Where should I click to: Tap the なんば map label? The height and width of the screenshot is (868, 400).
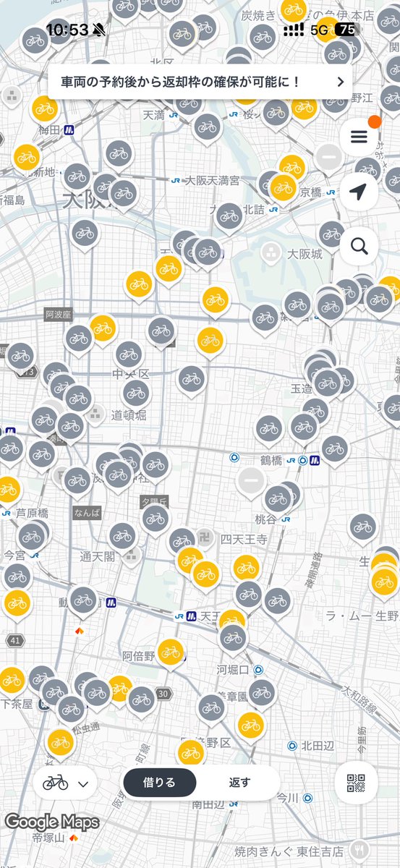coord(87,512)
